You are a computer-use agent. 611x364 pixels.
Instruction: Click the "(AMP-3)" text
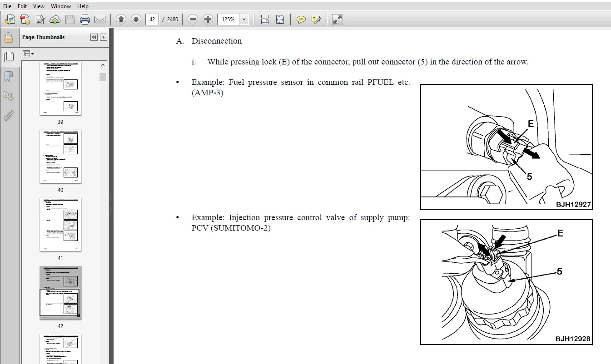coord(208,93)
